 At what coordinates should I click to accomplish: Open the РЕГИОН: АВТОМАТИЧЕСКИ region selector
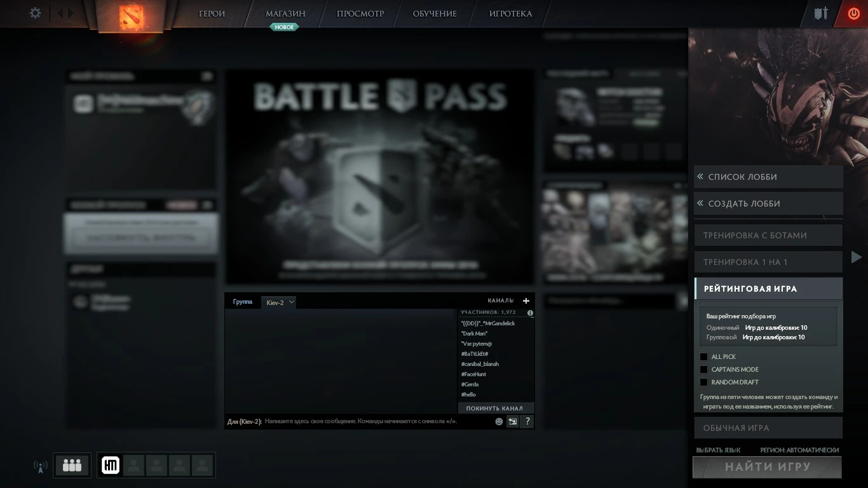(x=799, y=450)
